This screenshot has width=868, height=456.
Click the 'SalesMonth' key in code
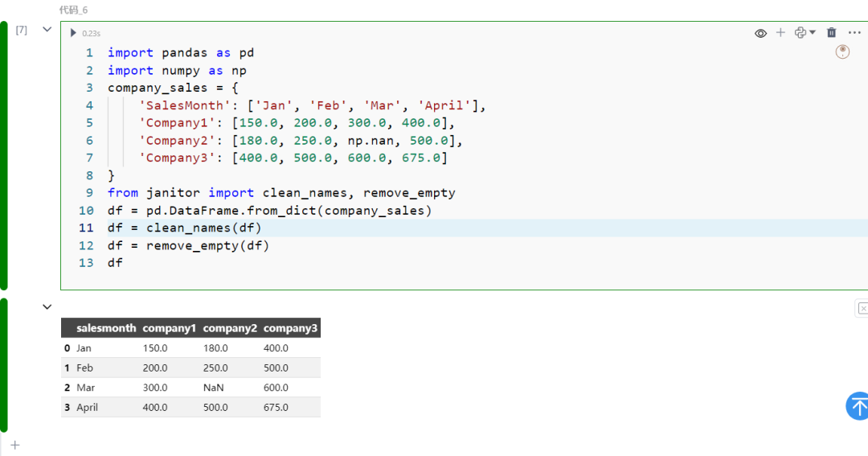pyautogui.click(x=184, y=105)
